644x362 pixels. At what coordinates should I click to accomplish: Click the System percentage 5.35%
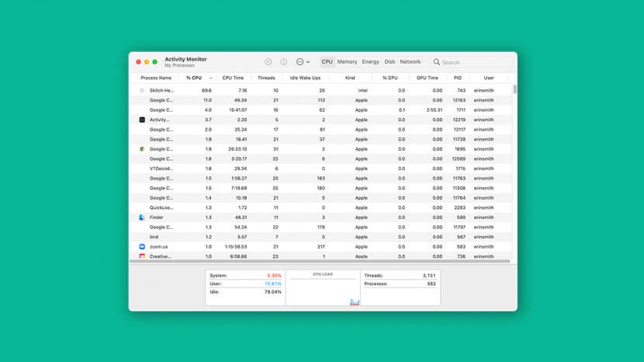[x=274, y=276]
